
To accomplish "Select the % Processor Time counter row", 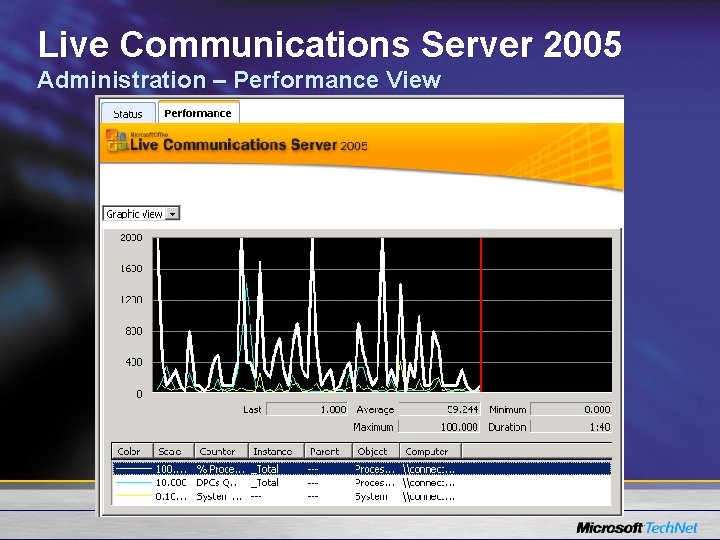I will pos(362,469).
